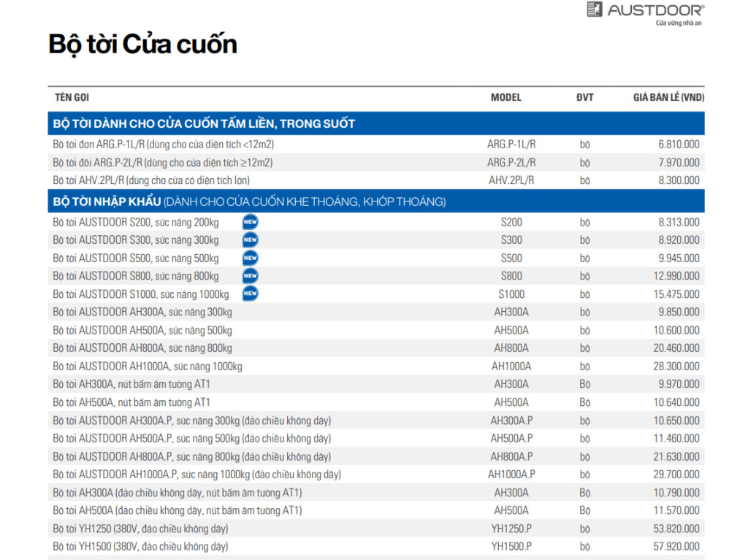Select the 'MODEL' column header

pos(506,97)
